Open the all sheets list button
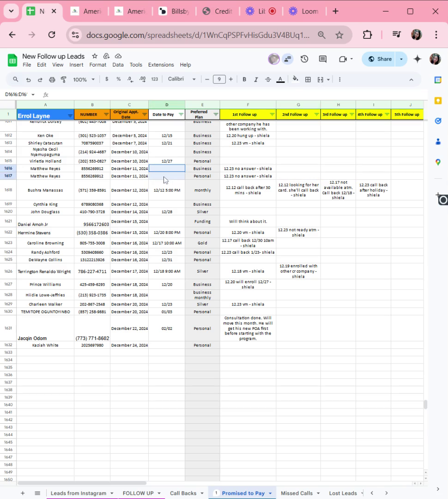The height and width of the screenshot is (499, 448). [x=37, y=493]
